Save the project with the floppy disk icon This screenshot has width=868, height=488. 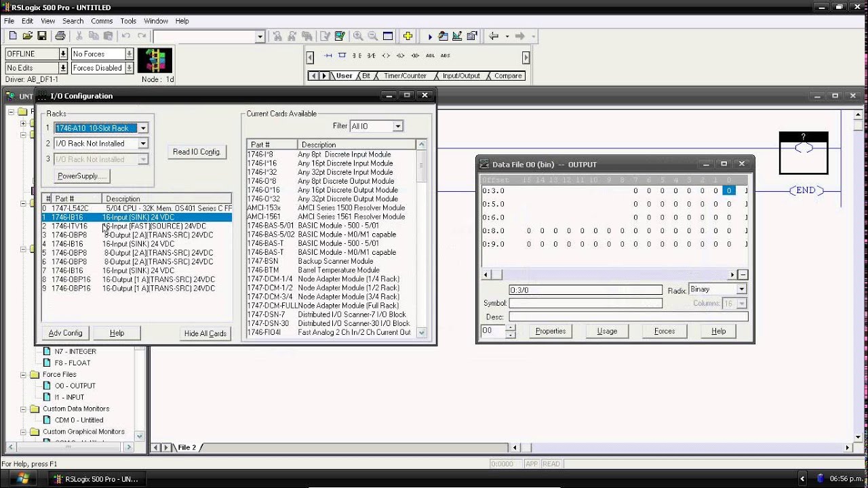point(42,36)
